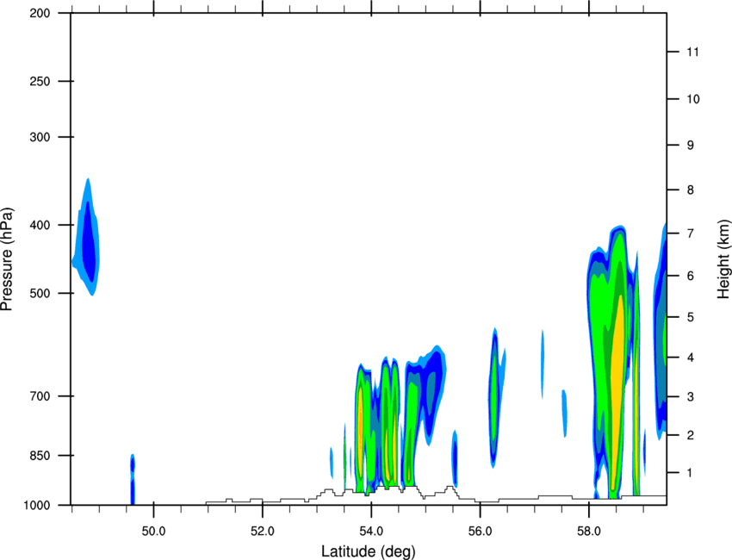
Task: Pick the 4 km height label
Action: tap(690, 358)
